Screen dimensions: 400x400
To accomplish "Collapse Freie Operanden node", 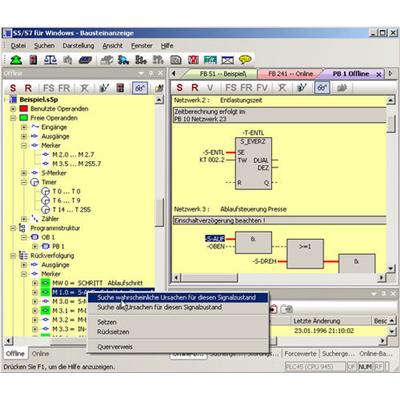I will pos(13,118).
